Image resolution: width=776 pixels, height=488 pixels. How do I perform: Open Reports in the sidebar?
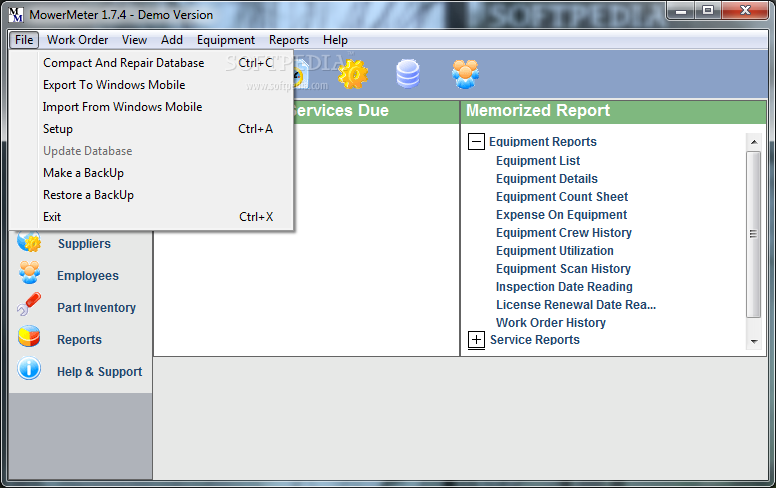[79, 340]
